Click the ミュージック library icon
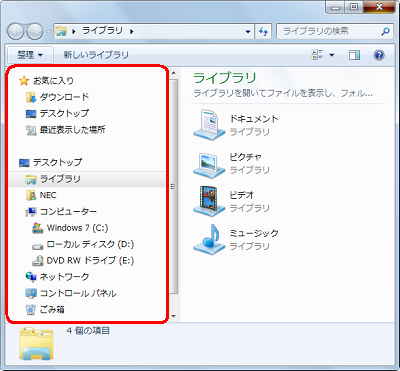 click(x=209, y=239)
